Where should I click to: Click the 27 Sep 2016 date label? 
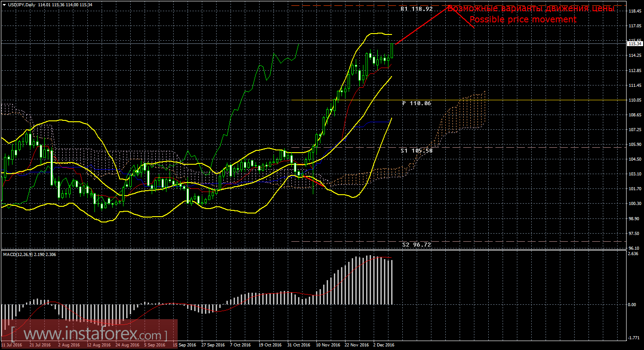(x=213, y=345)
